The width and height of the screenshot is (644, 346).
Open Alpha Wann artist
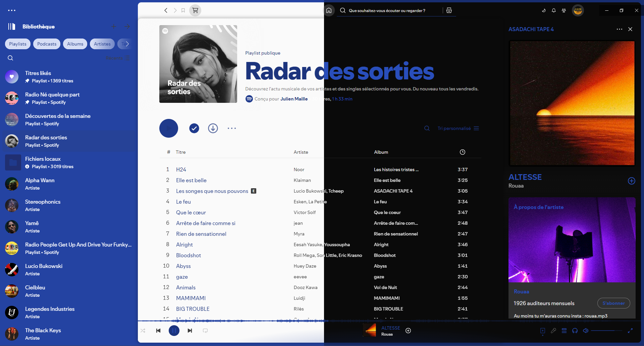click(x=69, y=184)
